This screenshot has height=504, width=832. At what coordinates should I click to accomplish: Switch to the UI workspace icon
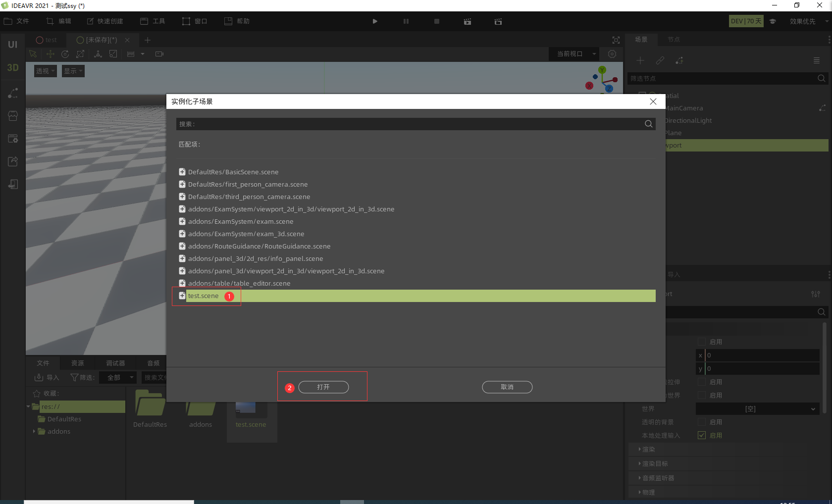click(x=13, y=45)
